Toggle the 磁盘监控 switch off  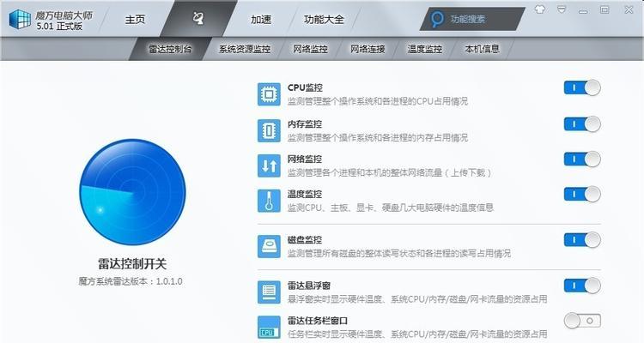(x=582, y=239)
